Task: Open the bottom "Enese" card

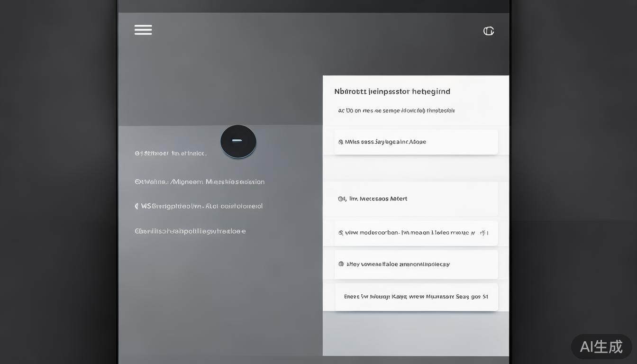Action: (x=416, y=297)
